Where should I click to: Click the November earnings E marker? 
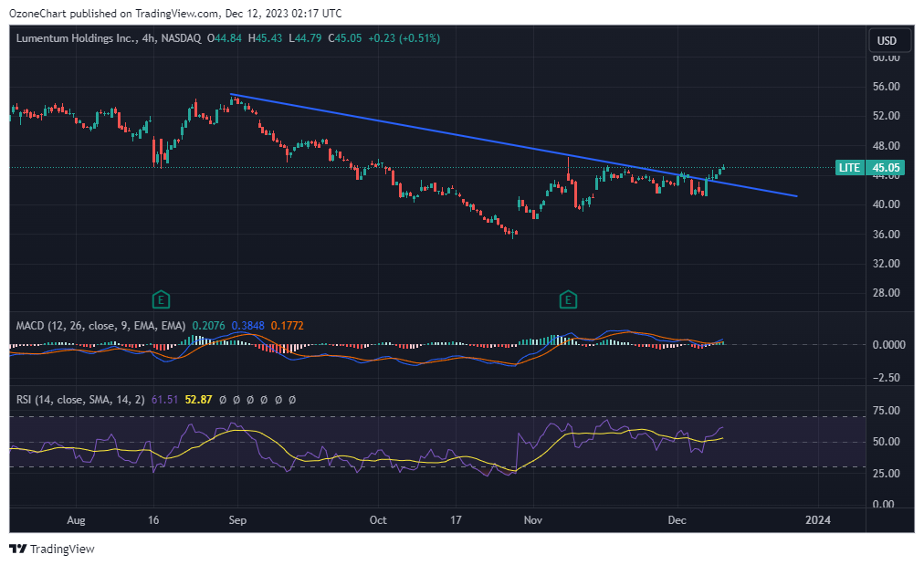point(568,300)
